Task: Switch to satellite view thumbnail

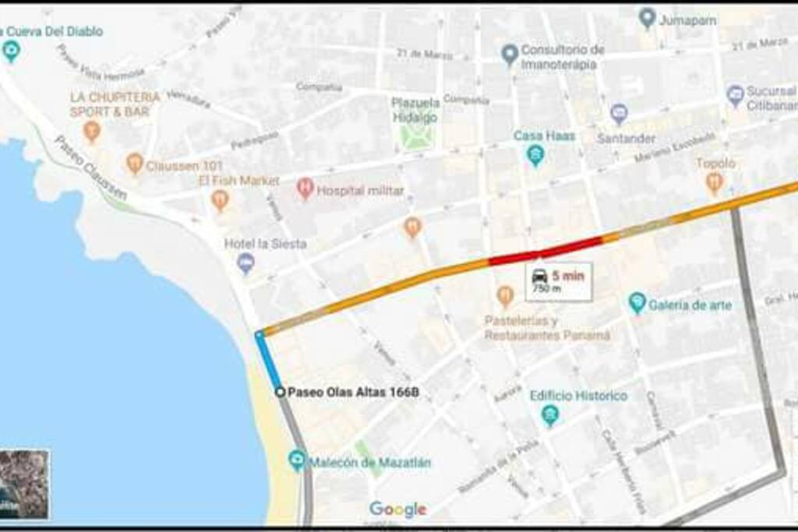Action: (24, 484)
